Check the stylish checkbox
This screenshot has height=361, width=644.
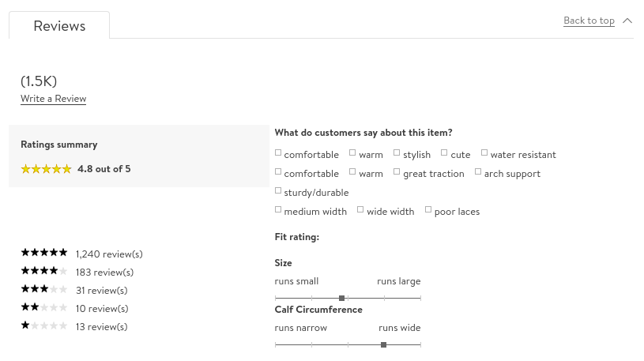[397, 153]
